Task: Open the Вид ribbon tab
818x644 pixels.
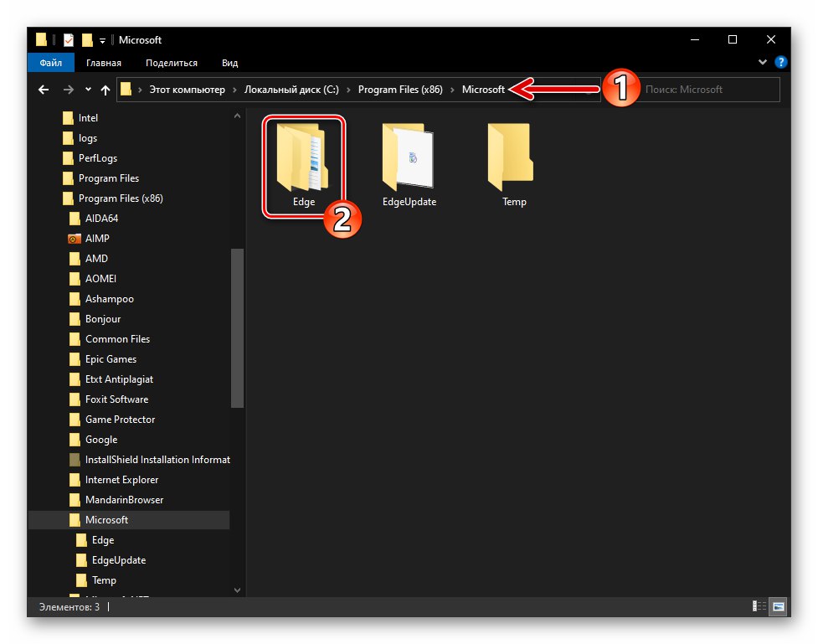Action: coord(229,63)
